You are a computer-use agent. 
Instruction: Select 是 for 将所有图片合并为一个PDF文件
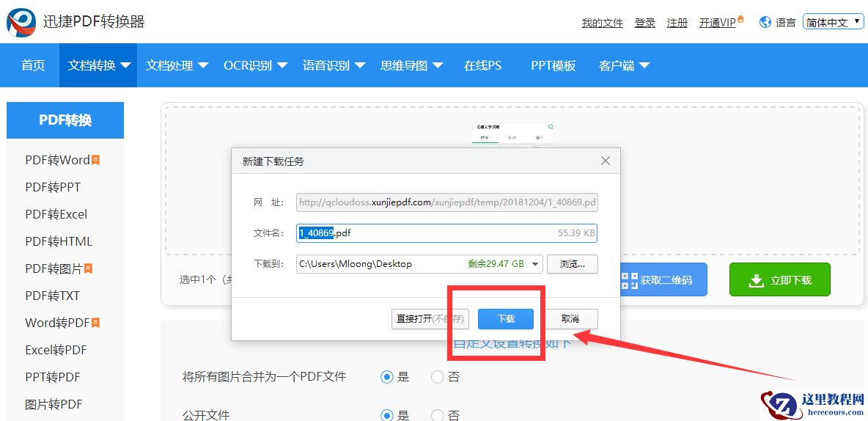tap(387, 377)
